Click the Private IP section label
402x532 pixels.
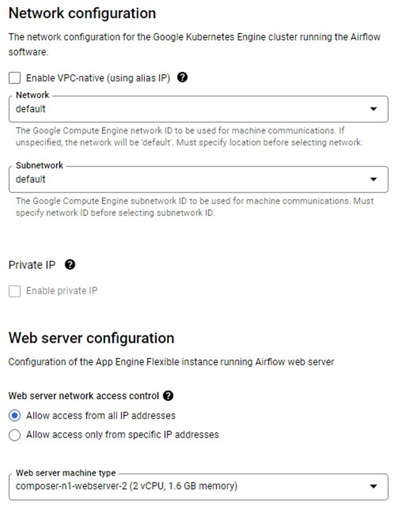coord(32,265)
